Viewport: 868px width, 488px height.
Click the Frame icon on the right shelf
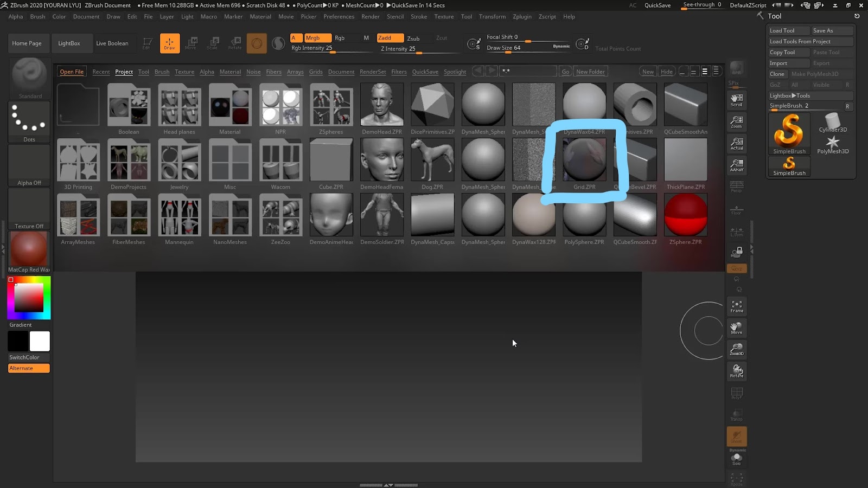[x=737, y=306]
